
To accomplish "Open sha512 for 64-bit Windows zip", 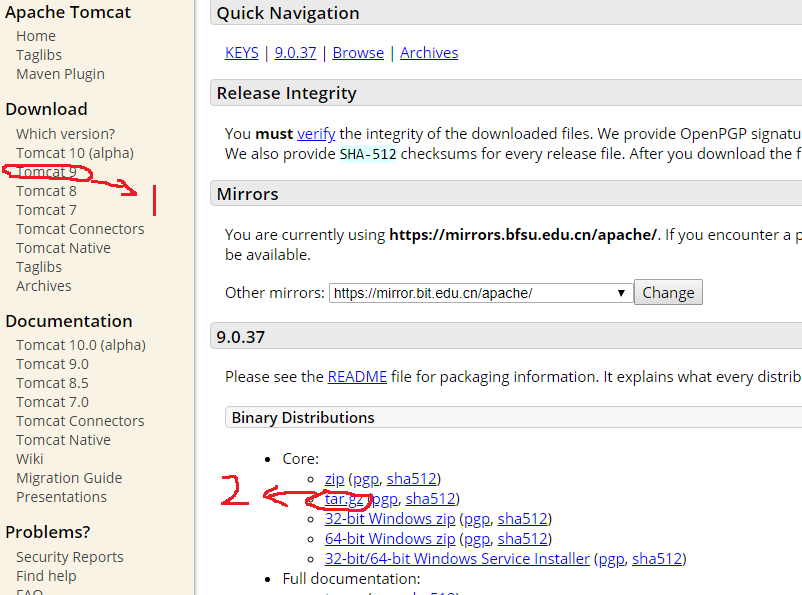I will pyautogui.click(x=523, y=539).
